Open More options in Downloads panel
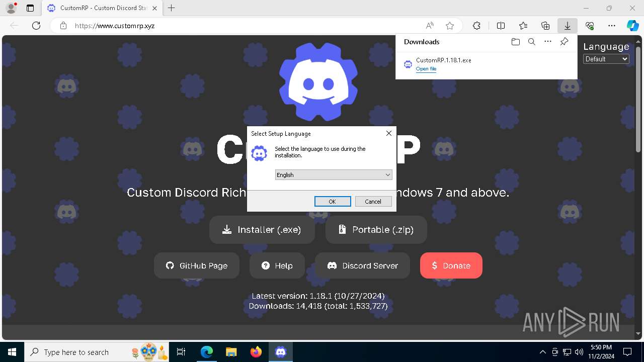The height and width of the screenshot is (362, 644). [548, 42]
